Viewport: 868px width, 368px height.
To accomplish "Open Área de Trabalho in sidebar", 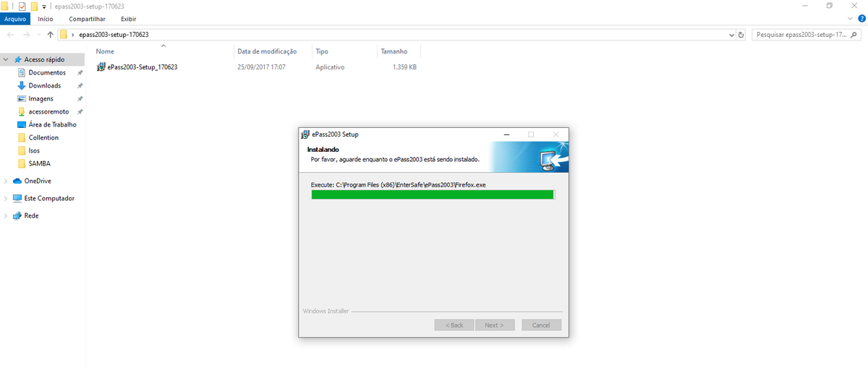I will click(52, 124).
